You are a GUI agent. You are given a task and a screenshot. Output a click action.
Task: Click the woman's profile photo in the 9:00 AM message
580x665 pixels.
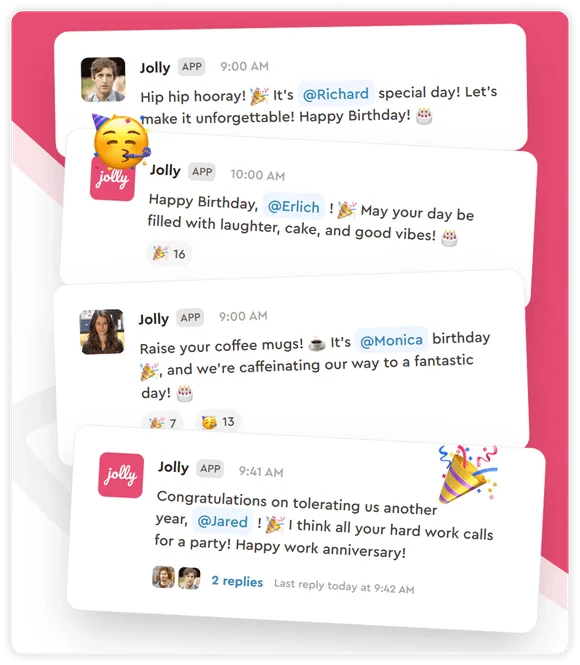click(x=102, y=331)
